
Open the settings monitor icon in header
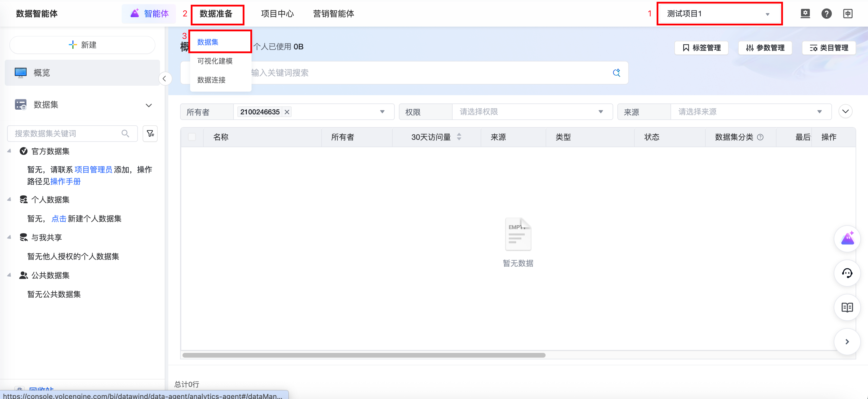click(x=805, y=14)
